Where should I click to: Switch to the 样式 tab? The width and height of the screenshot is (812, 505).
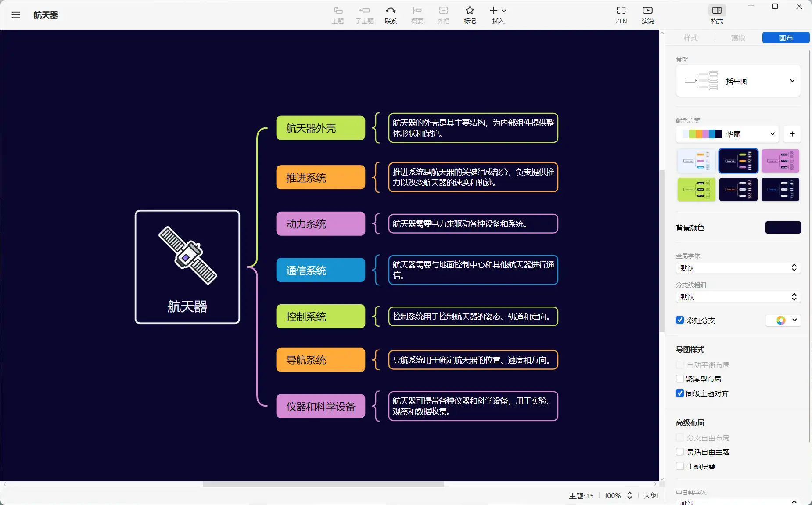tap(691, 38)
